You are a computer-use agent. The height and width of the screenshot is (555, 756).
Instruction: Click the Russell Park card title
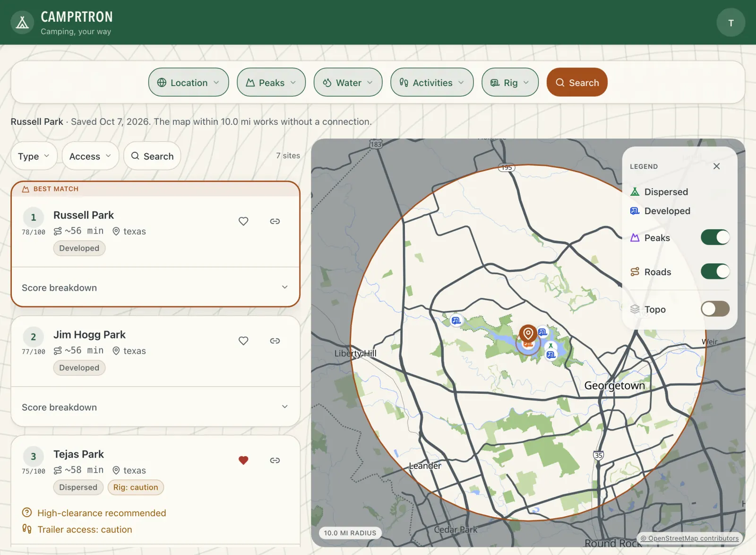[84, 215]
